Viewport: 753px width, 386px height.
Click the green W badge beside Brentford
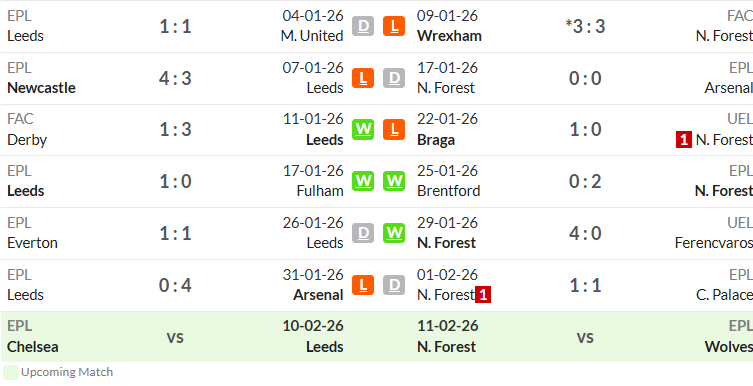[x=394, y=181]
